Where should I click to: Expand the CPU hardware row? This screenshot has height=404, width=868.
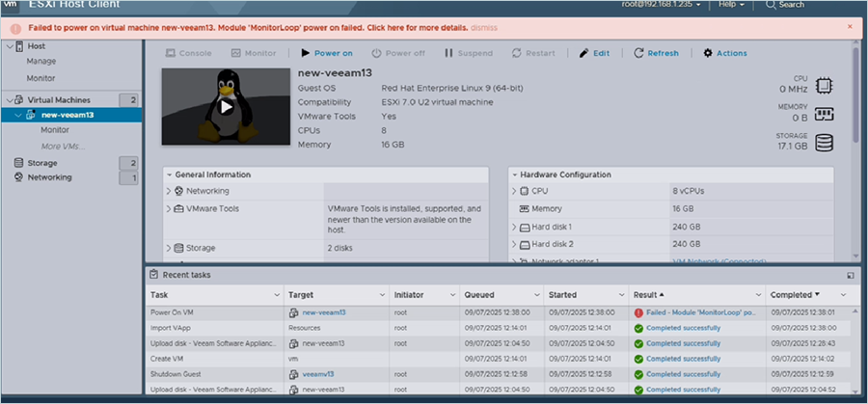[x=515, y=192]
